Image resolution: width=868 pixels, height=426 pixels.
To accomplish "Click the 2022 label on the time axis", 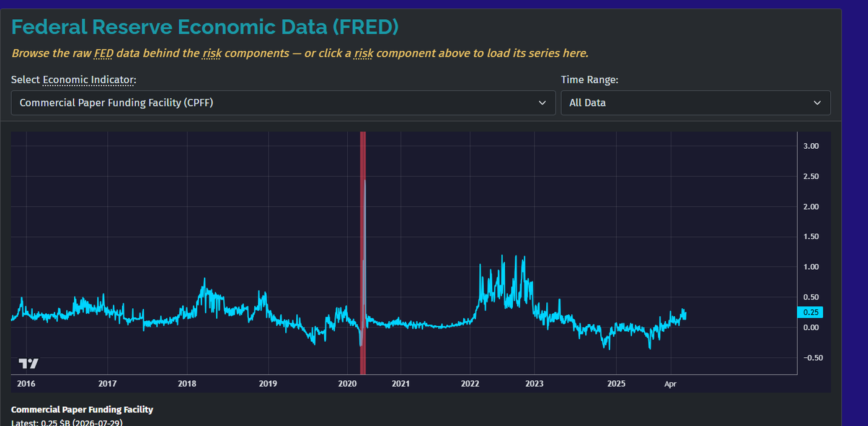I will [470, 384].
